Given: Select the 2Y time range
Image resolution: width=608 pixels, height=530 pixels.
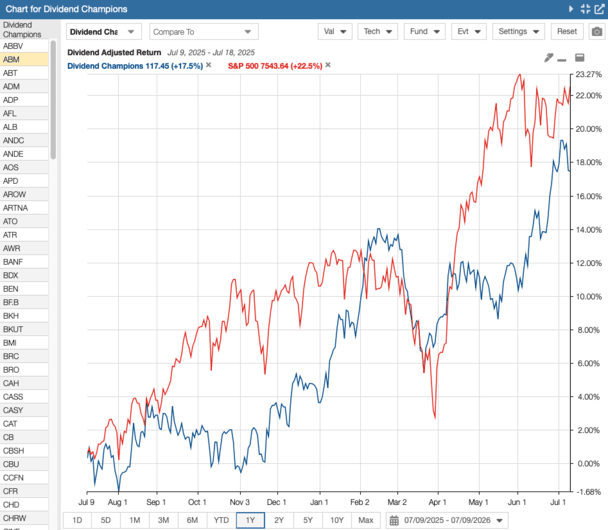Looking at the screenshot, I should coord(279,520).
